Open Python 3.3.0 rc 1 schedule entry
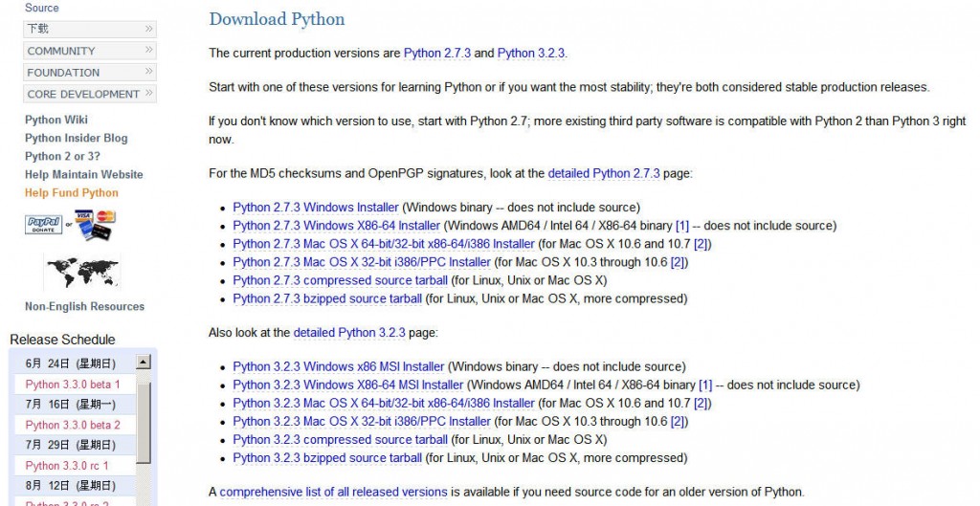980x506 pixels. (67, 466)
